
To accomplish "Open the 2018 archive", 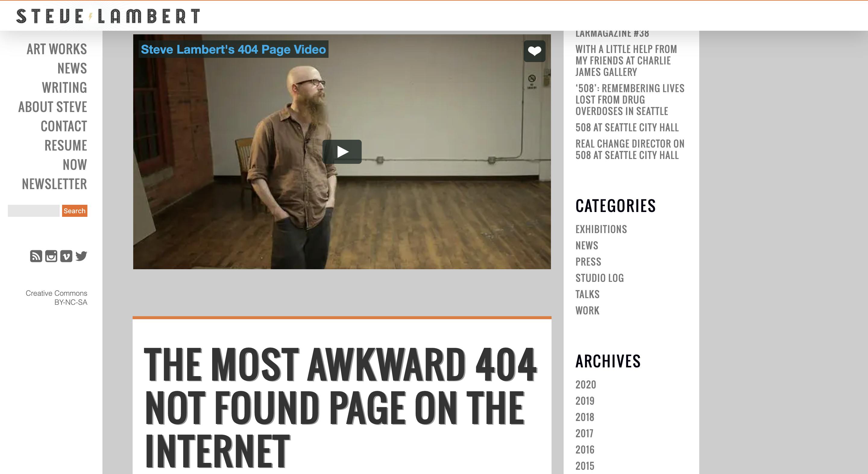I will 585,417.
